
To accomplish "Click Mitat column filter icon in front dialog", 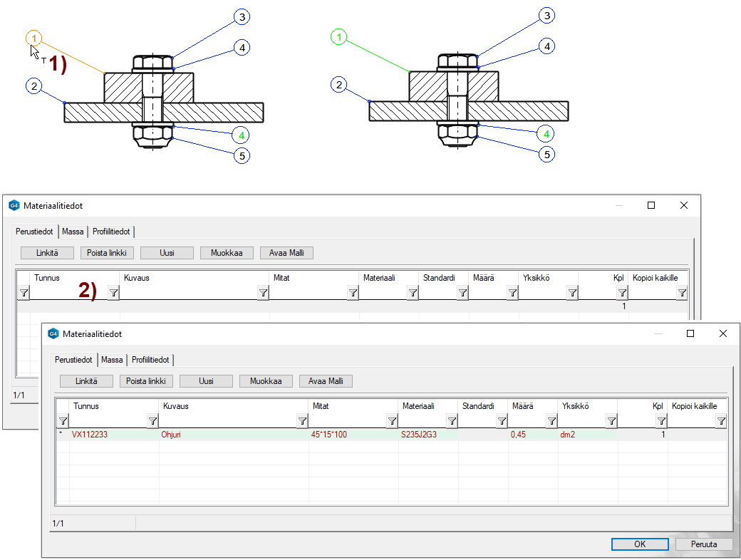I will pos(392,421).
